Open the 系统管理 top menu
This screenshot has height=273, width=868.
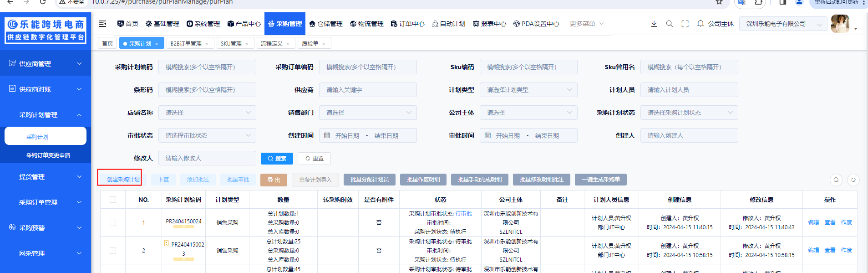(203, 24)
